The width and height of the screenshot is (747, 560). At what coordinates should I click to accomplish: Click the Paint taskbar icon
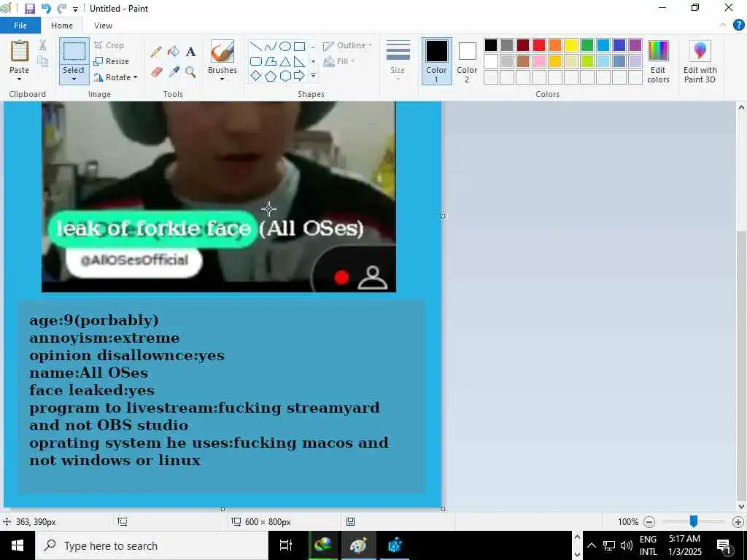[357, 545]
